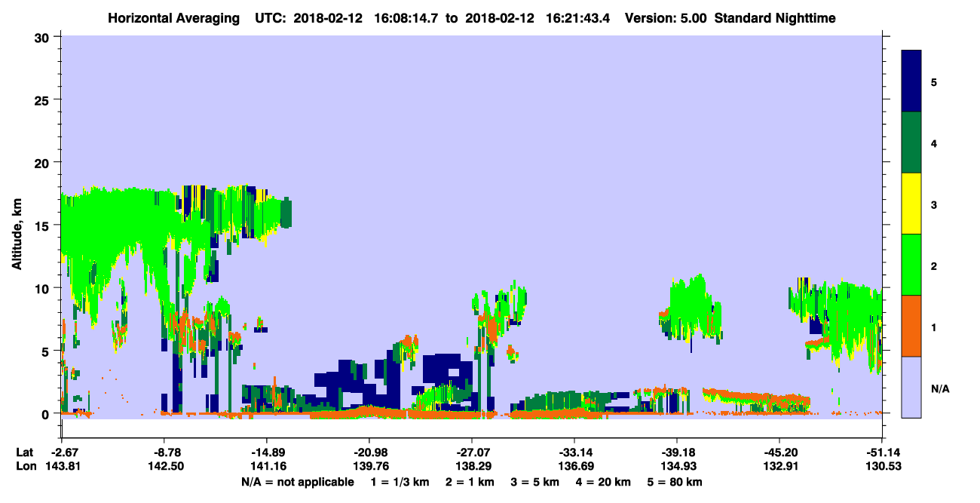Image resolution: width=980 pixels, height=503 pixels.
Task: Click the yellow 3 colorbar segment
Action: (x=911, y=204)
